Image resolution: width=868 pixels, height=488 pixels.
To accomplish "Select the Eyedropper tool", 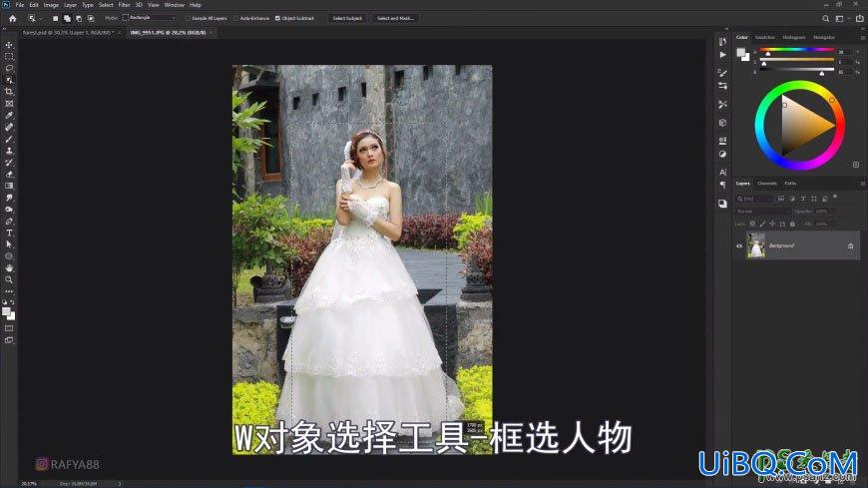I will [9, 115].
